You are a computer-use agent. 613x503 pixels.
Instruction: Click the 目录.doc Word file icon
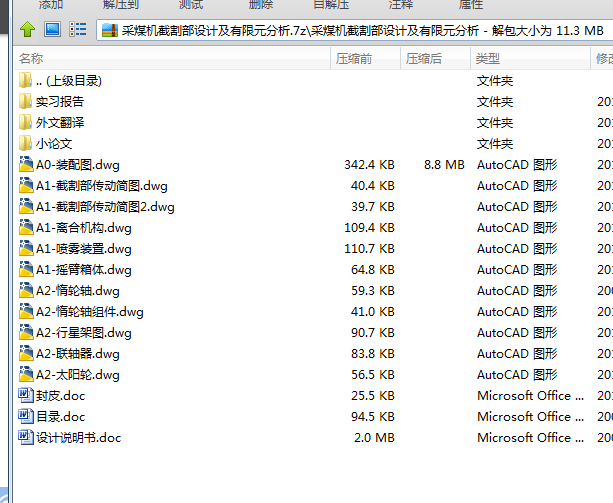(26, 417)
